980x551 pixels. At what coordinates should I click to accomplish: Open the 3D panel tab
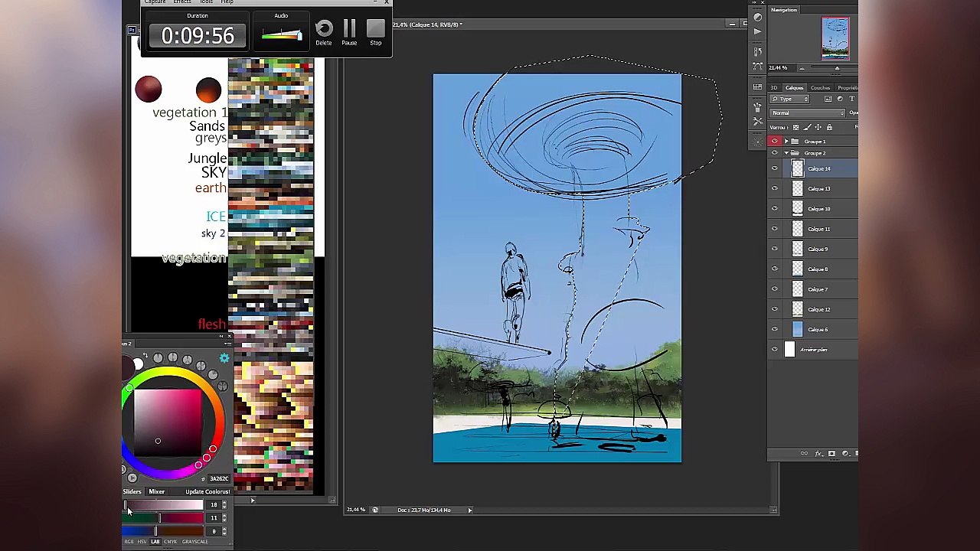[x=774, y=88]
